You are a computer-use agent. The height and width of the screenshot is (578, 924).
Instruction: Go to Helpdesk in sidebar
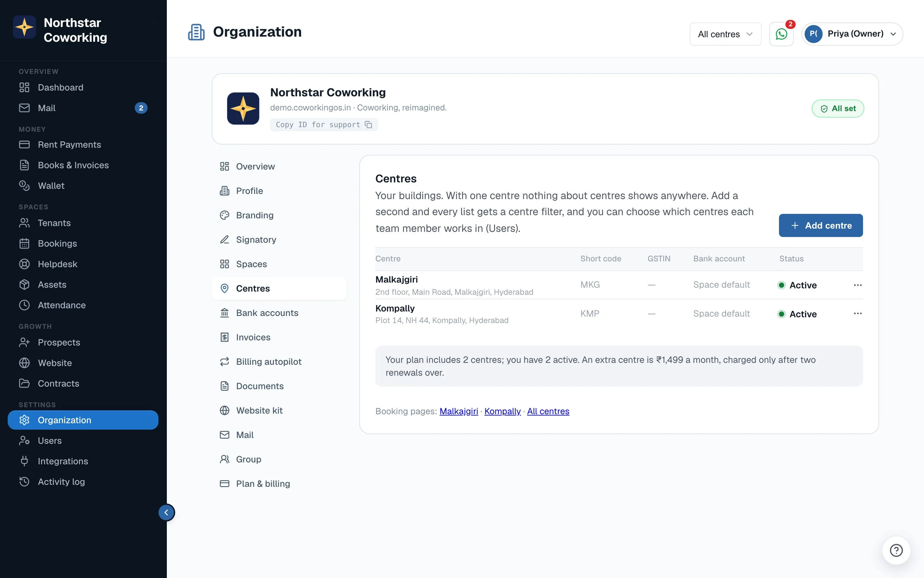(x=83, y=264)
